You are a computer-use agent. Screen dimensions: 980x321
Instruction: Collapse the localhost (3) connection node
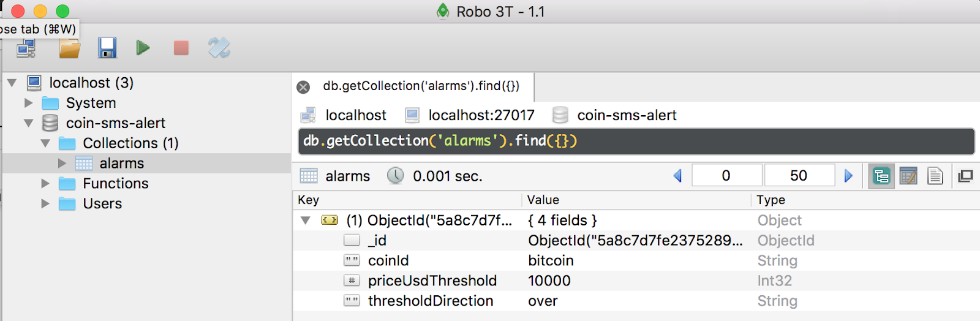point(12,83)
